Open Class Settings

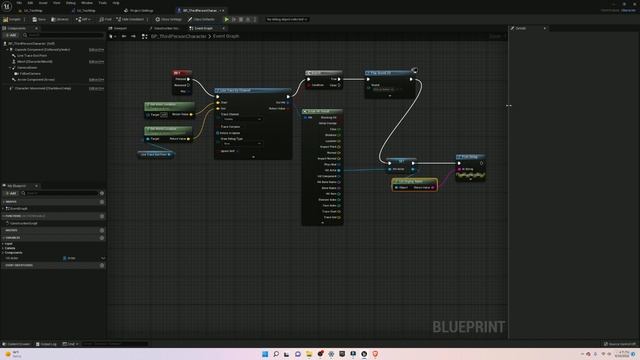[169, 19]
